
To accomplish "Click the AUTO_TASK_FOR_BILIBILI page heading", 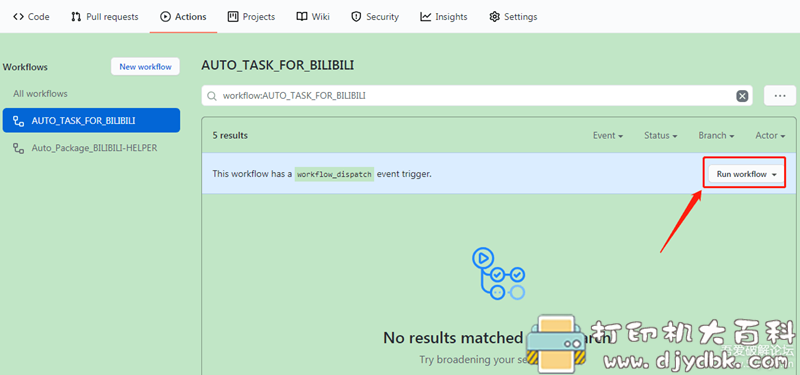I will tap(278, 65).
